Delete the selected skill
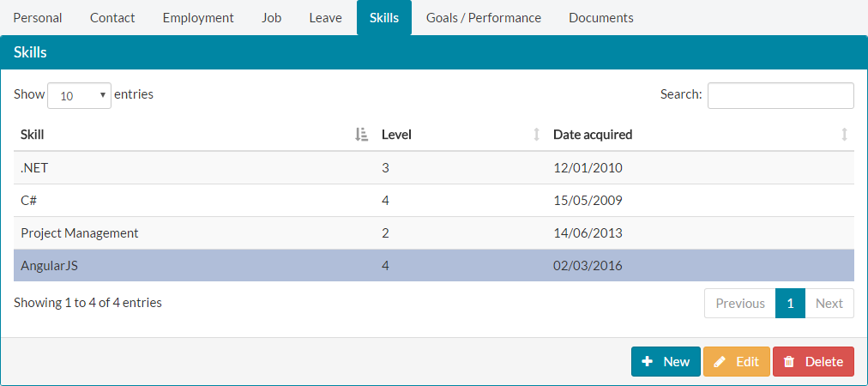The height and width of the screenshot is (386, 868). point(813,362)
